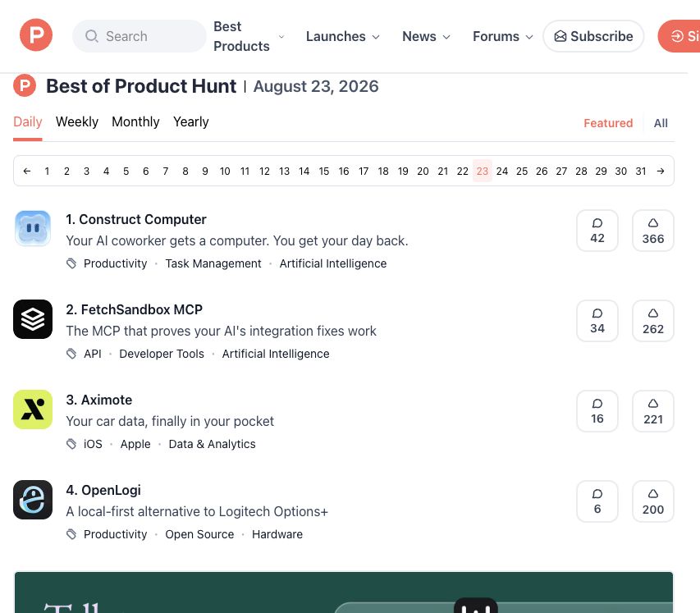Select the Featured filter
Screen dimensions: 700x613
608,123
